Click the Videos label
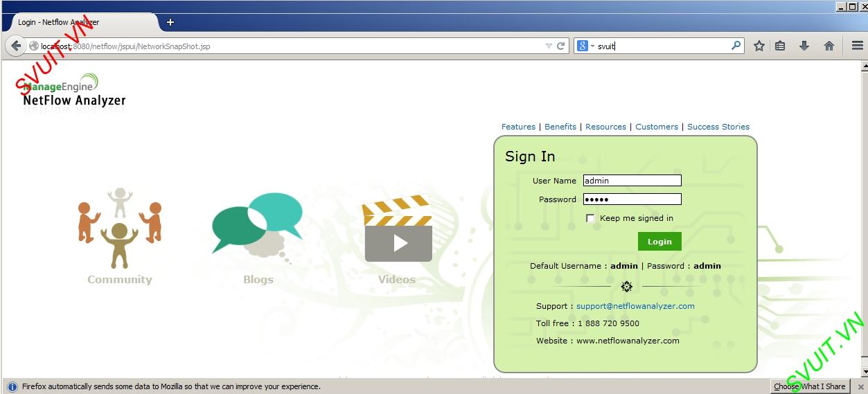The image size is (868, 394). 397,280
